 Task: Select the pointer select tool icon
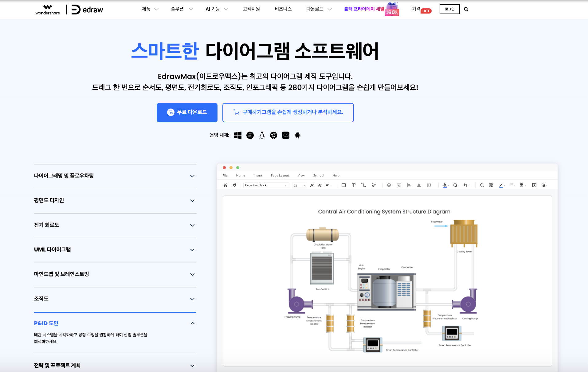tap(374, 185)
